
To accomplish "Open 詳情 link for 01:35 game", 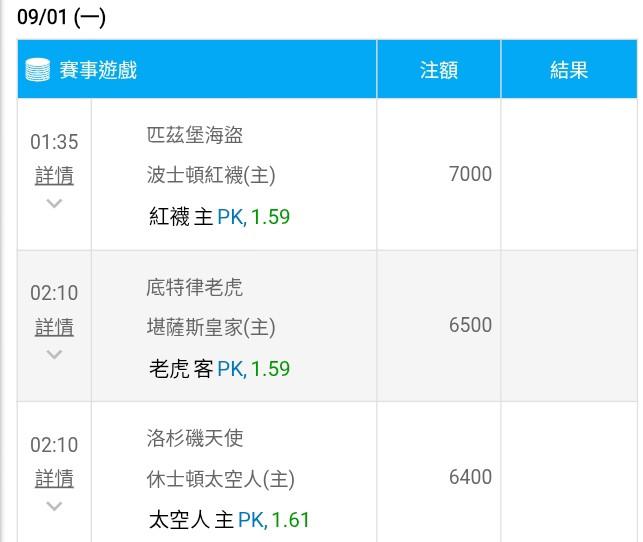I will 54,175.
